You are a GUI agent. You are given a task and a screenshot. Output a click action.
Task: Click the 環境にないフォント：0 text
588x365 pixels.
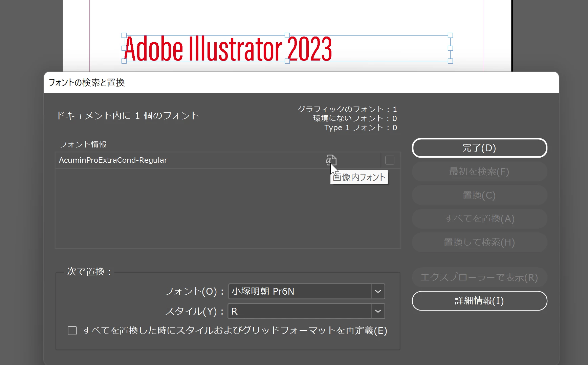point(355,118)
